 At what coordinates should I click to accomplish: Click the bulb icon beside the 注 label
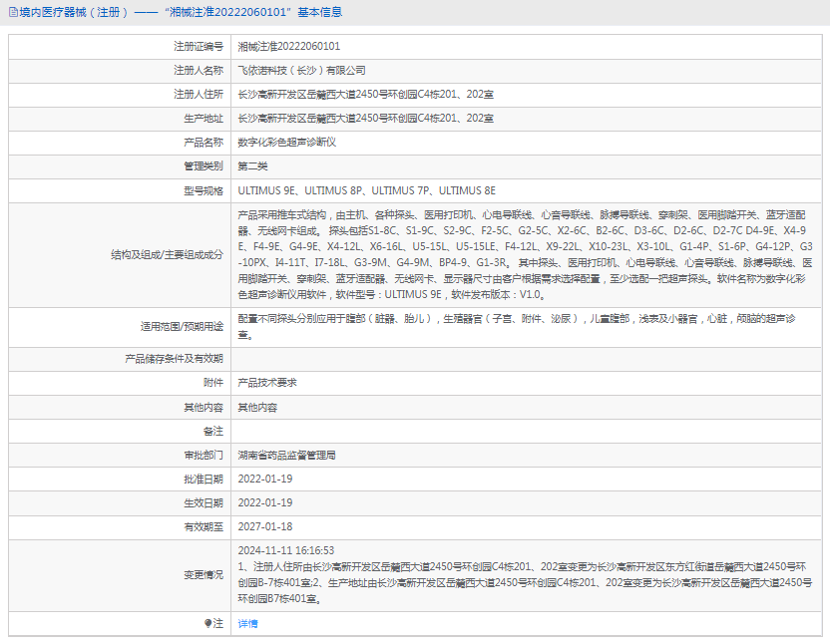(208, 623)
